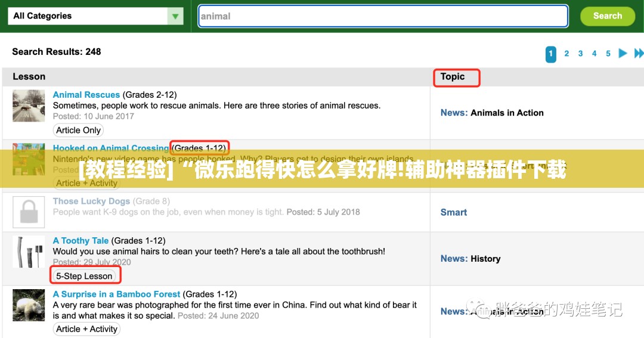Select page 1 in pagination
Image resolution: width=644 pixels, height=338 pixels.
tap(551, 54)
